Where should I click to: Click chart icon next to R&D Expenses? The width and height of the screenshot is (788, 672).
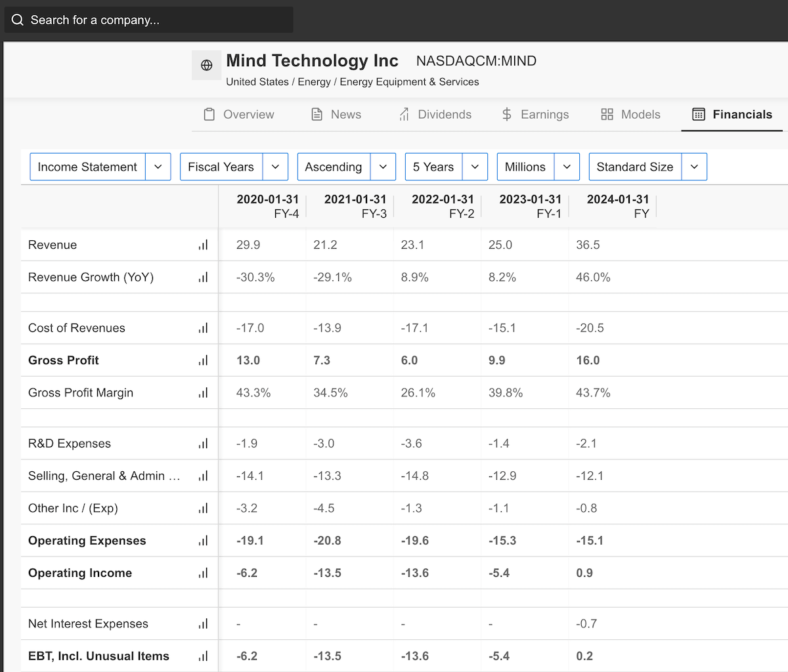[x=203, y=444]
